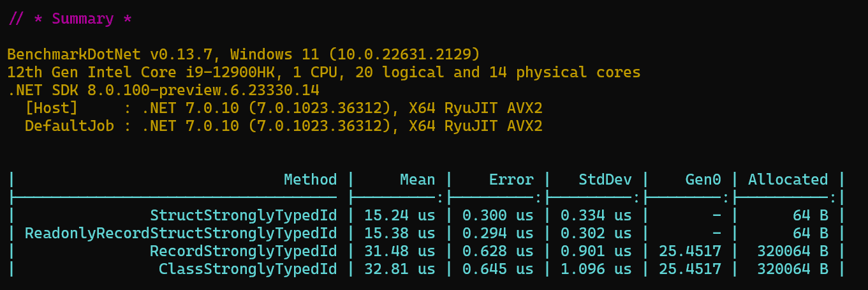The width and height of the screenshot is (868, 290).
Task: Click the 32.81 us mean value
Action: [x=399, y=269]
